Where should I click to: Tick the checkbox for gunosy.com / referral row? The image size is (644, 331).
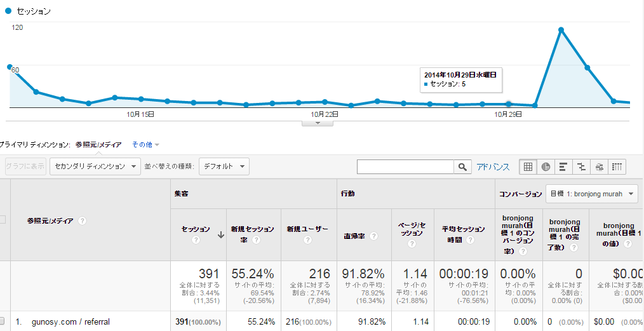(3, 322)
